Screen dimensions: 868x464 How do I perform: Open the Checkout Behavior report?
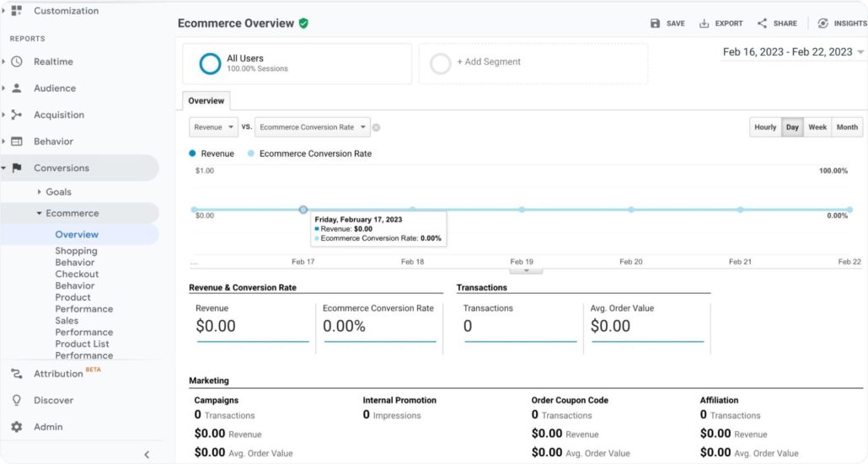[x=77, y=280]
